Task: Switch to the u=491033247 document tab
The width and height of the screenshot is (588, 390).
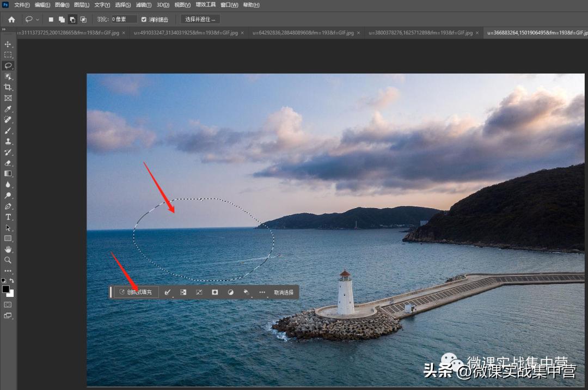Action: 186,33
